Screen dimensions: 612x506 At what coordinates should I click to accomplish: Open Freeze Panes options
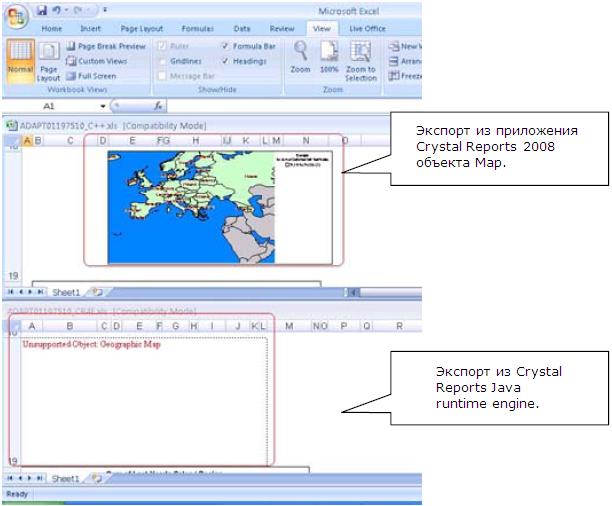coord(405,76)
